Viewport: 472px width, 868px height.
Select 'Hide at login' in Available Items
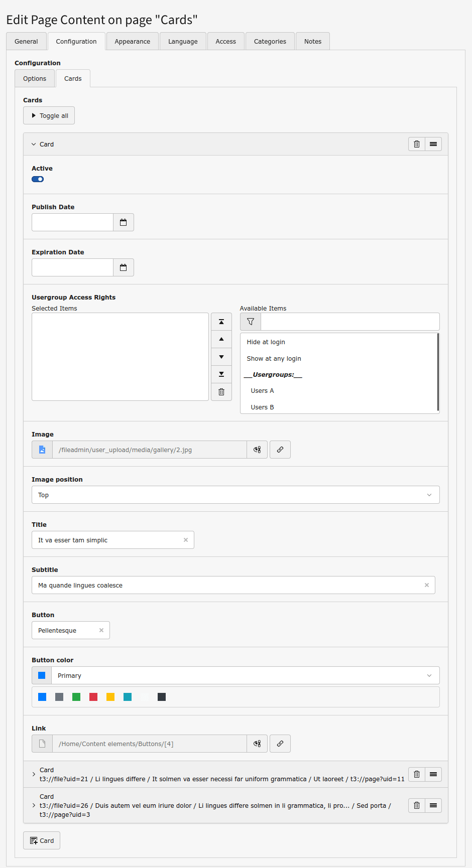point(266,342)
